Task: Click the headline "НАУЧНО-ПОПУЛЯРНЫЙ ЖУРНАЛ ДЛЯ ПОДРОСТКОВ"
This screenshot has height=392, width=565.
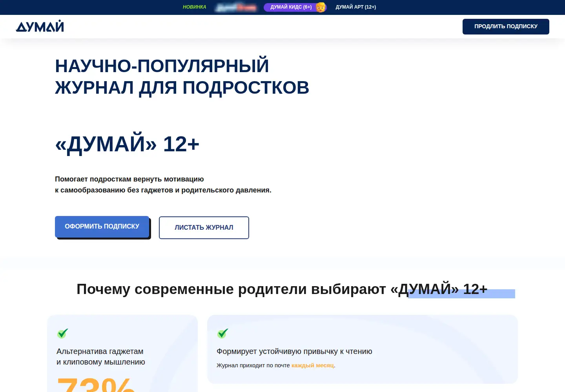Action: click(182, 76)
